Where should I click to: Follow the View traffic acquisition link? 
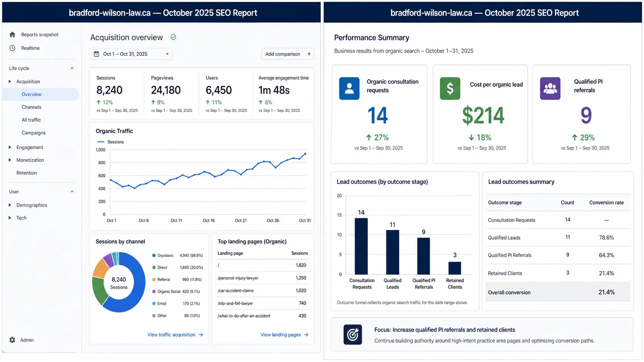[171, 335]
